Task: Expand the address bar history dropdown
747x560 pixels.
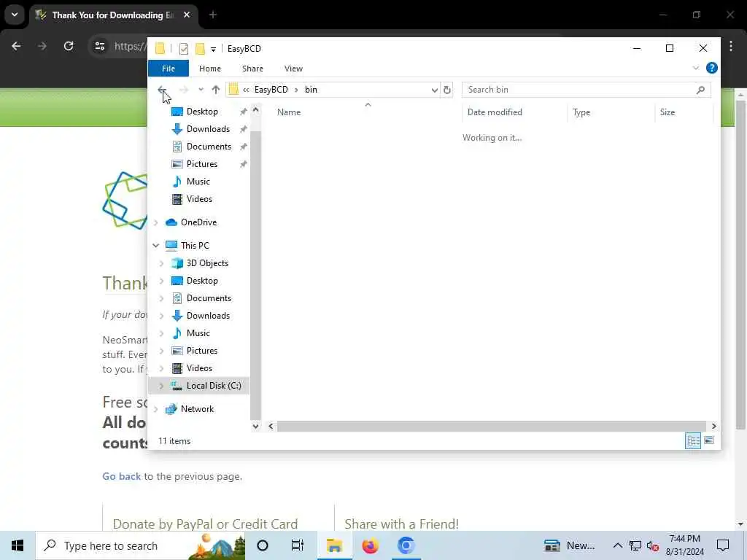Action: (435, 90)
